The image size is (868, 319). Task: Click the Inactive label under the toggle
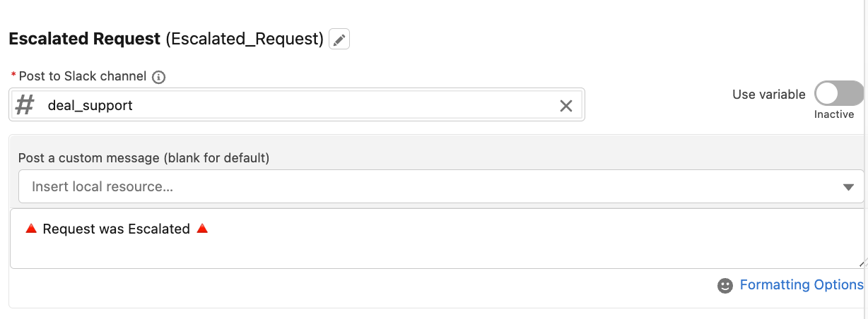[x=834, y=114]
